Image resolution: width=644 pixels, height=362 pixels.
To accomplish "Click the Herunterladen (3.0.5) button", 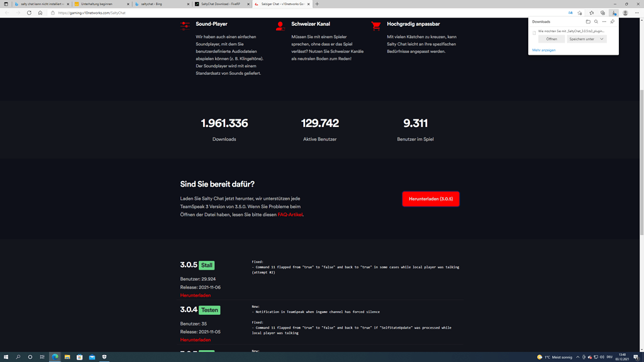I will [431, 199].
